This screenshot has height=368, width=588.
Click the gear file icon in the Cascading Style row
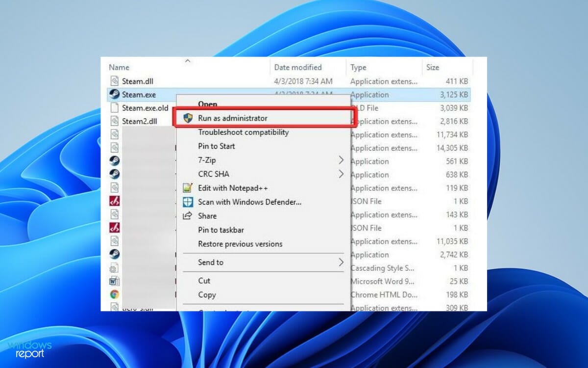(x=114, y=268)
